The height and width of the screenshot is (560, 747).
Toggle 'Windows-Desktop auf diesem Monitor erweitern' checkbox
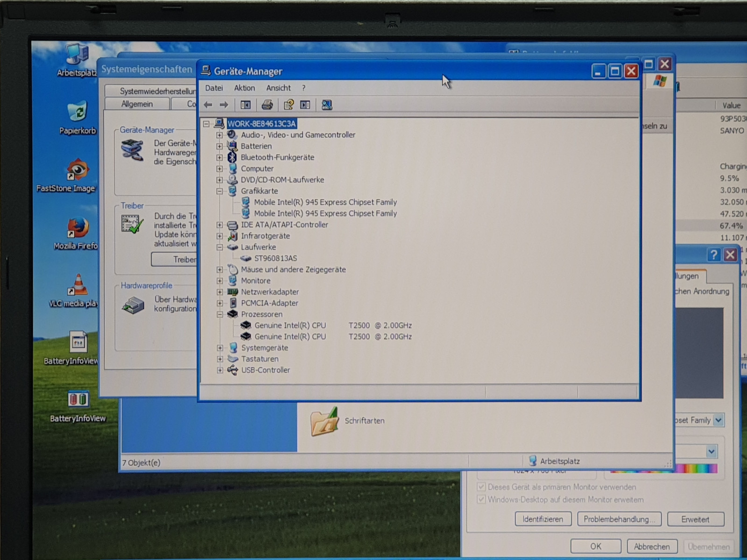[481, 499]
